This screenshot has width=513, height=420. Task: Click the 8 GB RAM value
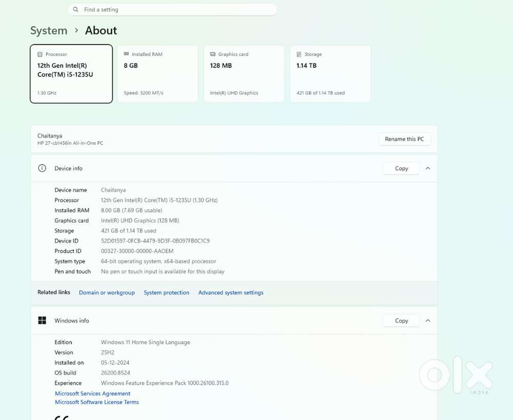tap(130, 66)
